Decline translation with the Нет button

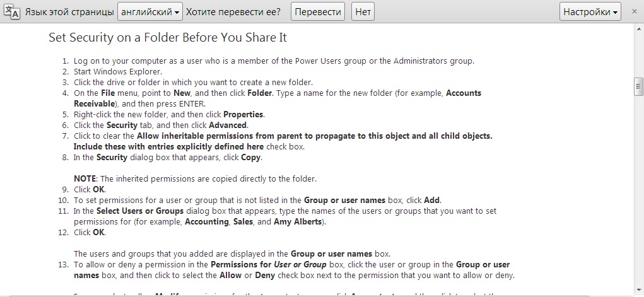tap(363, 12)
